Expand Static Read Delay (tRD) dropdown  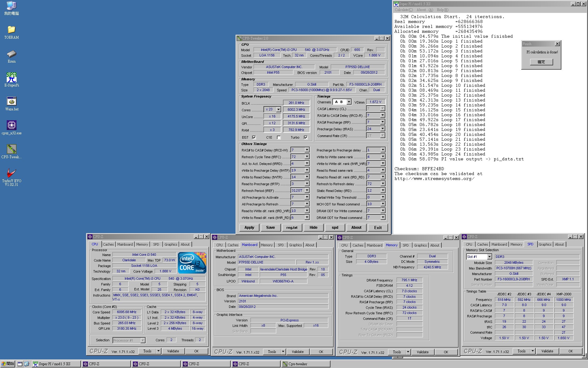383,190
